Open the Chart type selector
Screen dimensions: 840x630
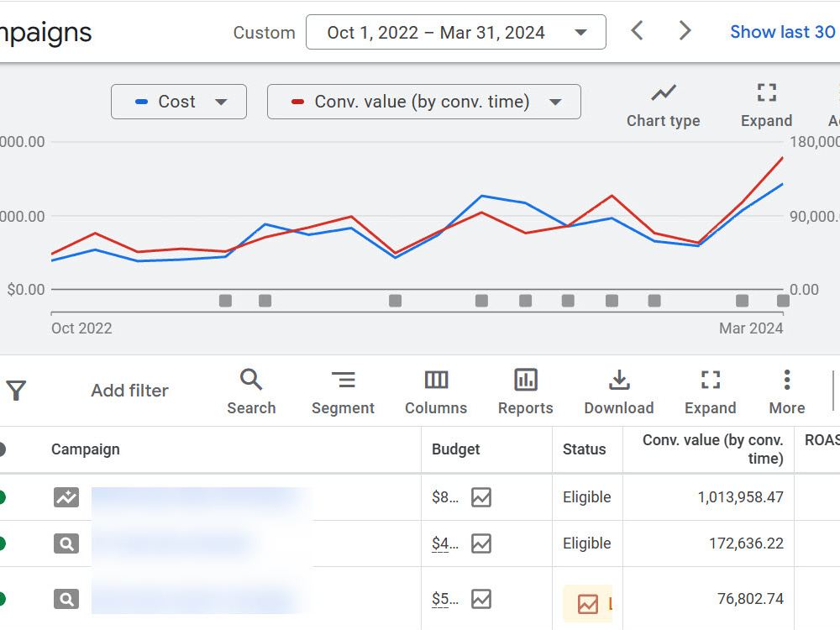(x=664, y=106)
